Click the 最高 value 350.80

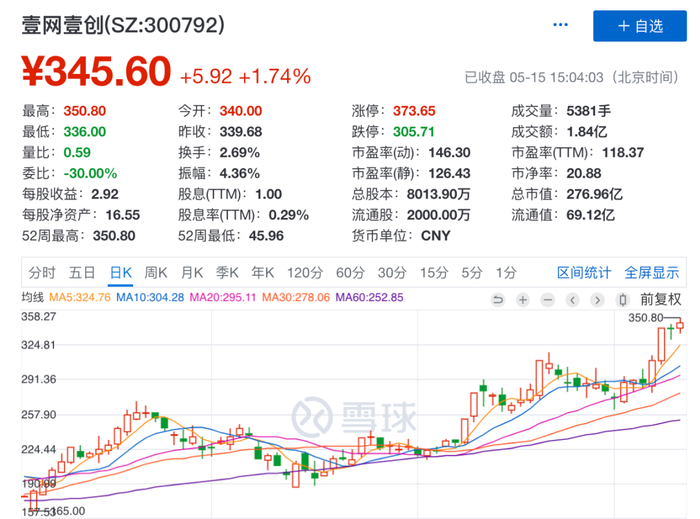click(x=85, y=111)
